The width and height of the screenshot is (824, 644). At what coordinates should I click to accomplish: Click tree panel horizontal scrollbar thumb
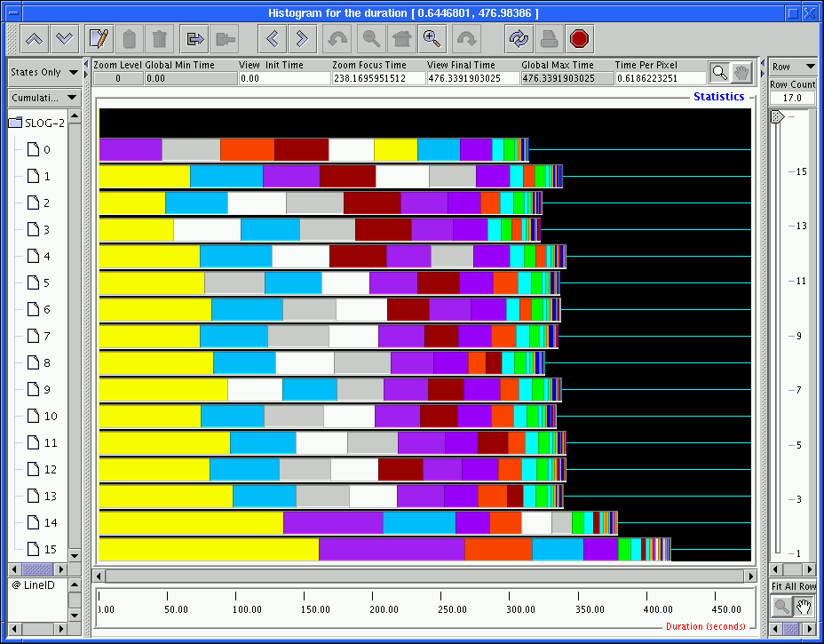pyautogui.click(x=38, y=568)
